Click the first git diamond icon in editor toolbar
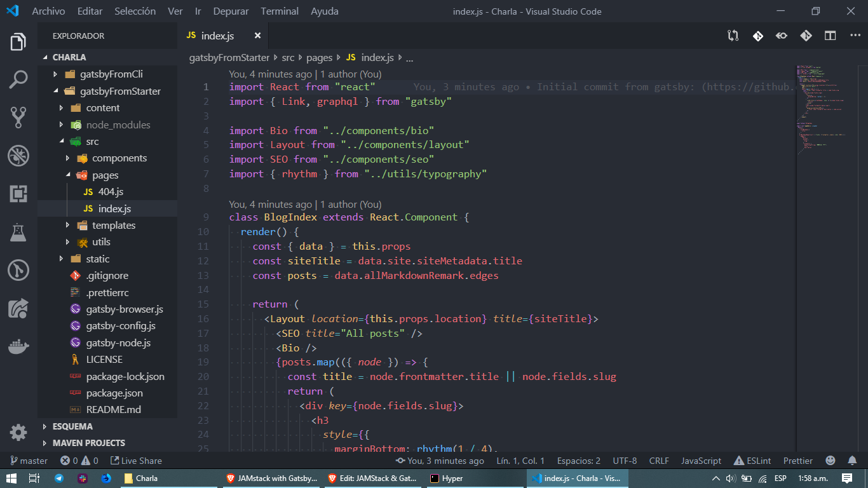Screen dimensions: 868x488 757,36
